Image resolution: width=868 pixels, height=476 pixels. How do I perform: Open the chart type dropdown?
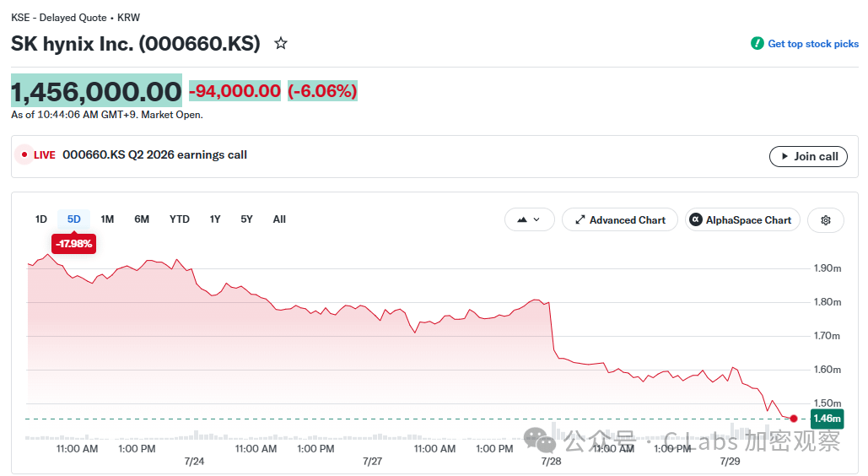pos(529,220)
